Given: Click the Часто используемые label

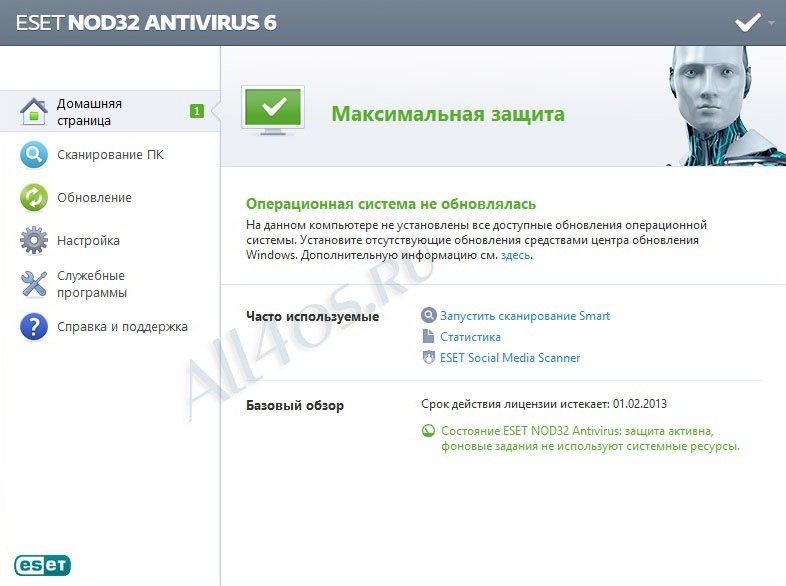Looking at the screenshot, I should 312,317.
